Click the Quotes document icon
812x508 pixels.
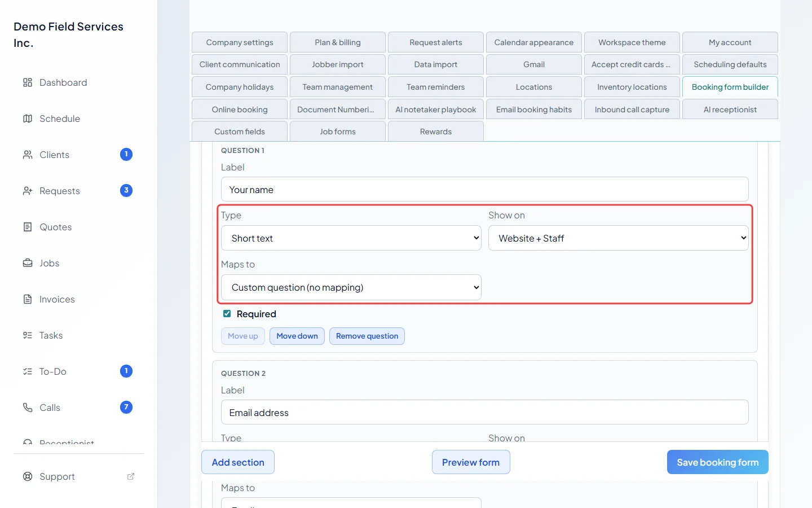(x=28, y=227)
